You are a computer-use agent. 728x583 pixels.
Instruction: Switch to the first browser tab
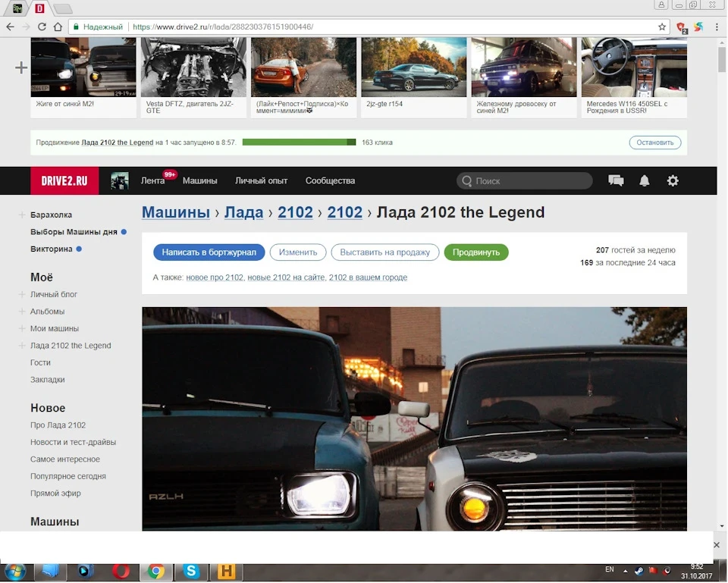[x=17, y=8]
